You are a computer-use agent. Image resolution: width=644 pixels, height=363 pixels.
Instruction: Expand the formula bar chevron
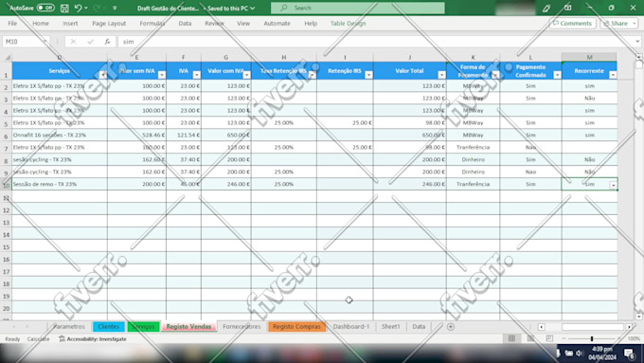[x=637, y=42]
